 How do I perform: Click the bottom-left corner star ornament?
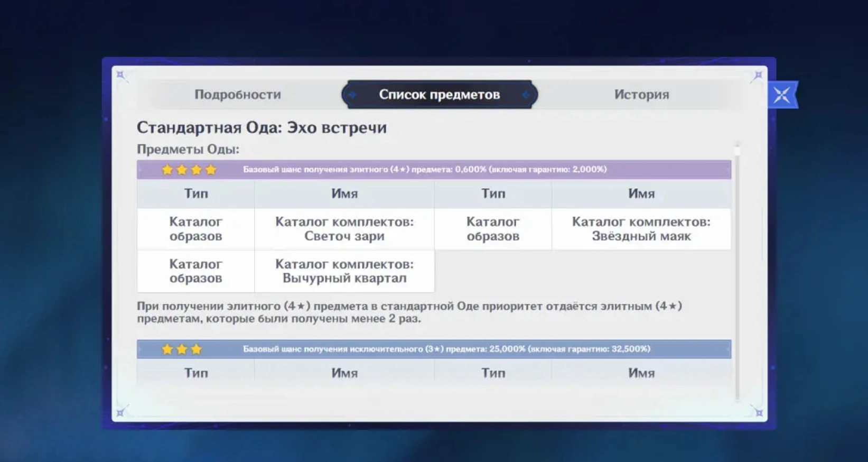[120, 412]
